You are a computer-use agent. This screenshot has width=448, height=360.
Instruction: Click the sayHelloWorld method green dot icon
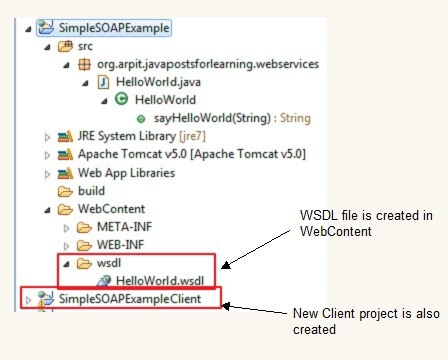[x=141, y=119]
